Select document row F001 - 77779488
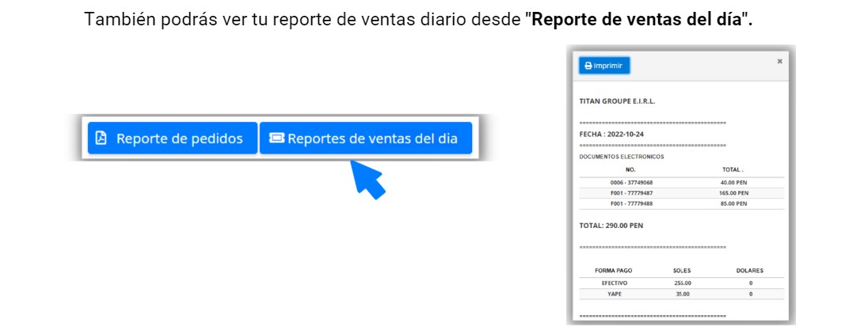This screenshot has height=331, width=868. 681,204
